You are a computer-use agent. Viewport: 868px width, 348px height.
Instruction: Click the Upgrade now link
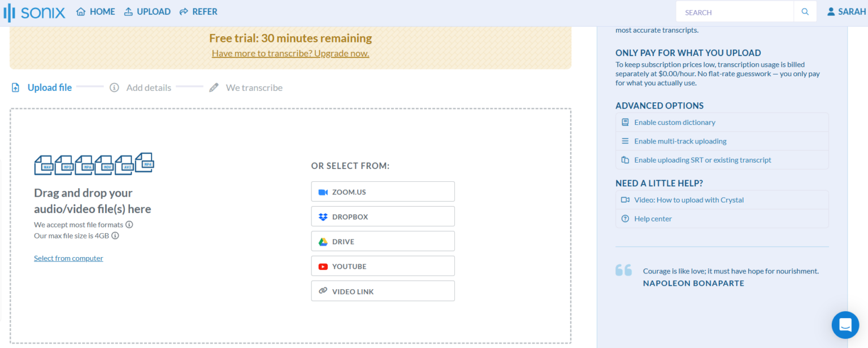tap(290, 54)
